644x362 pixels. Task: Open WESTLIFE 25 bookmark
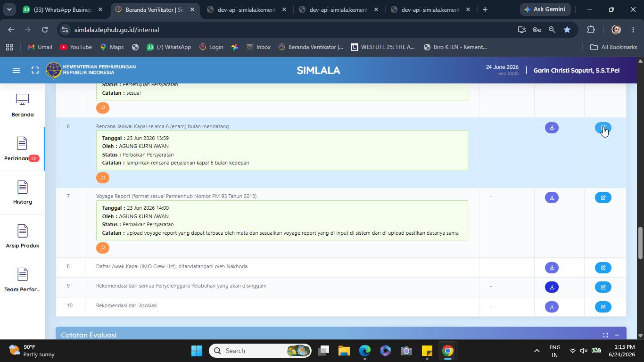click(x=383, y=47)
